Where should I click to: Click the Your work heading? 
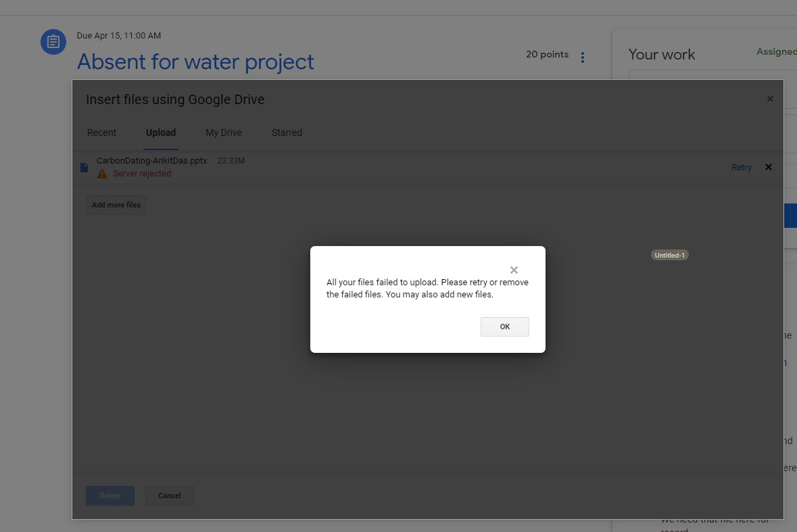(x=661, y=54)
